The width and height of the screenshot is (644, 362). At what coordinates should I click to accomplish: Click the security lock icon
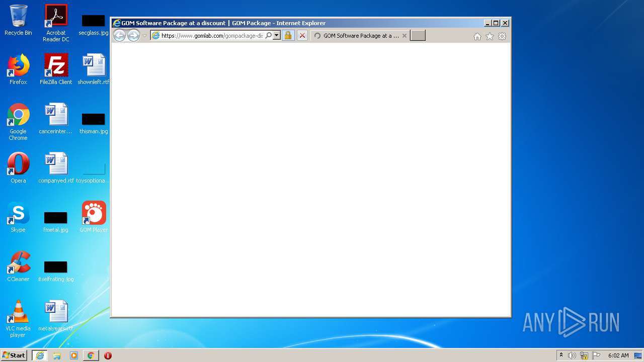288,36
